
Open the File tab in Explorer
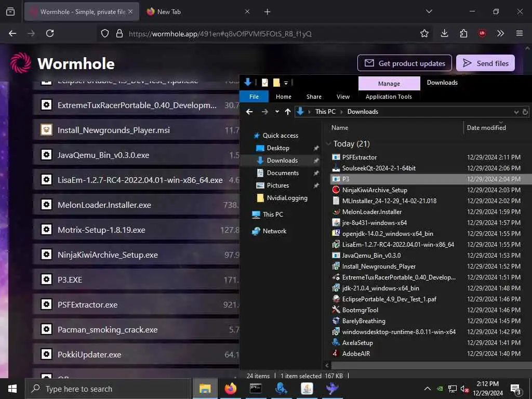[x=254, y=97]
